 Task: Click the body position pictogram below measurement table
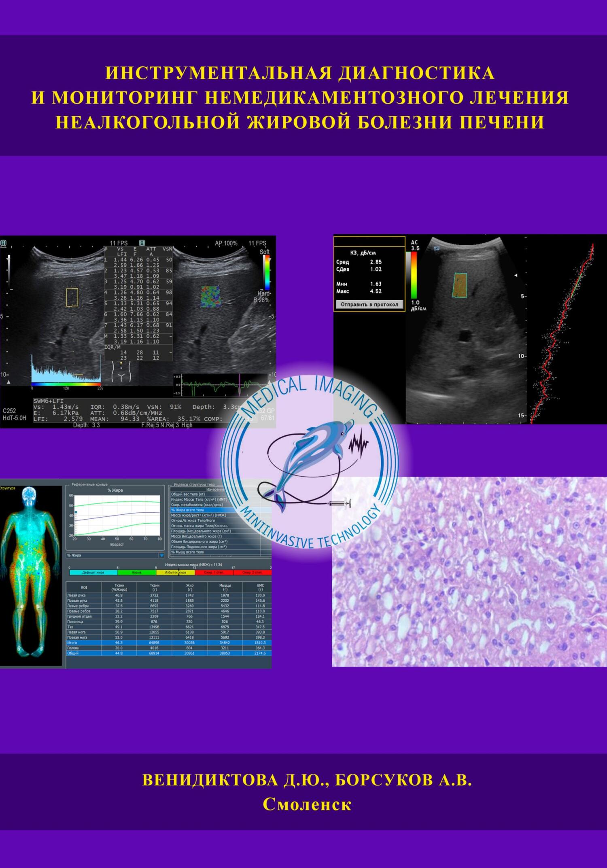click(x=121, y=371)
